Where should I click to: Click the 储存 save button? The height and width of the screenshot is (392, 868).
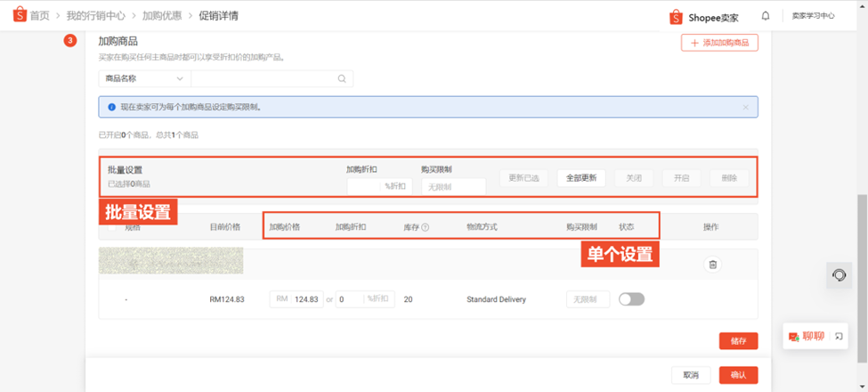point(738,341)
